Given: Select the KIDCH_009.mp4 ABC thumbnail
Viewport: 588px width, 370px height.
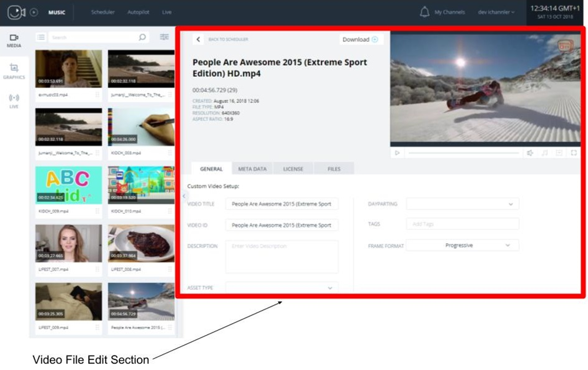Looking at the screenshot, I should 68,185.
